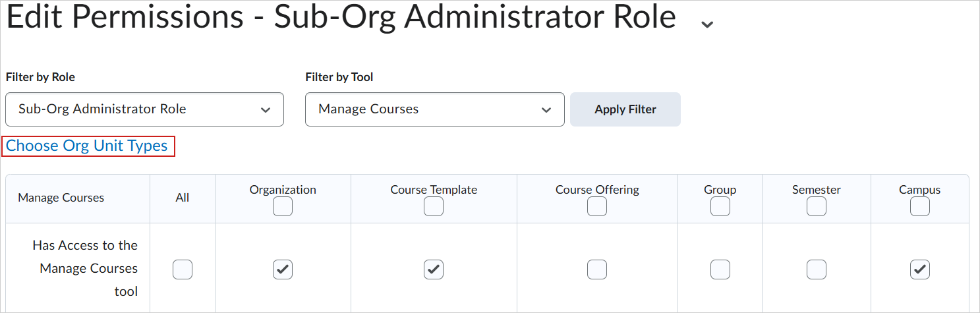980x313 pixels.
Task: Open the Choose Org Unit Types link
Action: tap(87, 146)
